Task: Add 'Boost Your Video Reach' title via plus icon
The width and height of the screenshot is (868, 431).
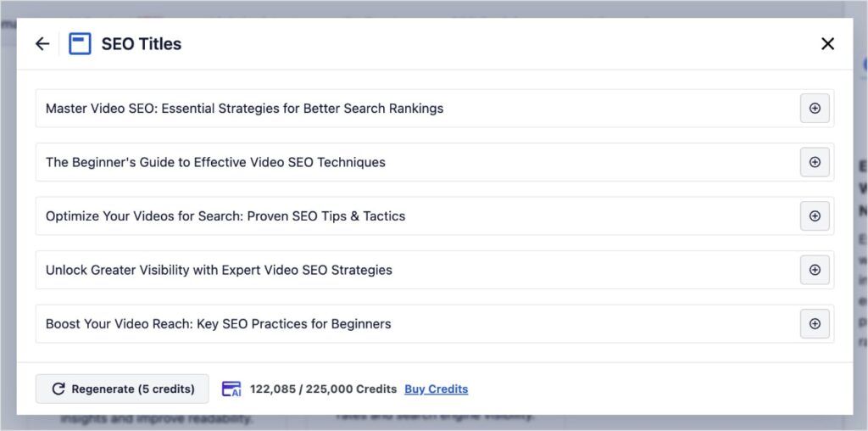Action: (x=815, y=324)
